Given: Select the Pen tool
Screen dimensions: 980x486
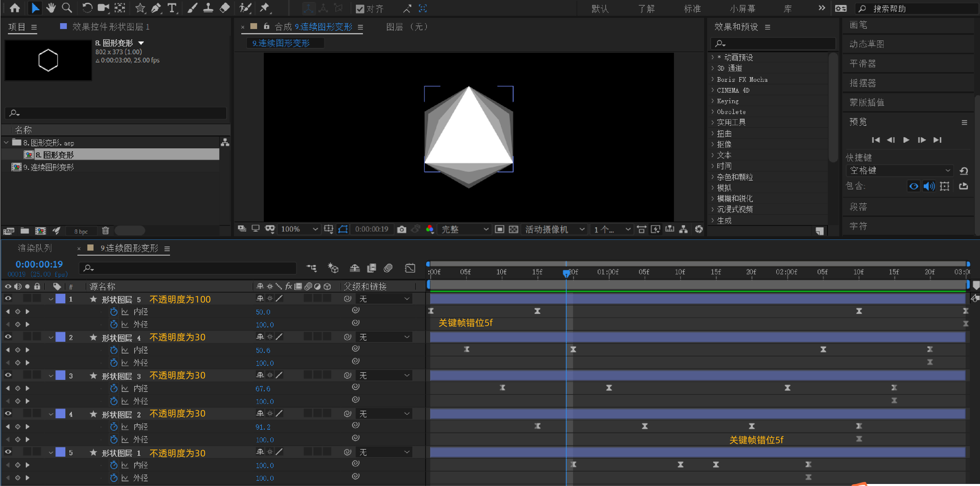Looking at the screenshot, I should [x=156, y=8].
